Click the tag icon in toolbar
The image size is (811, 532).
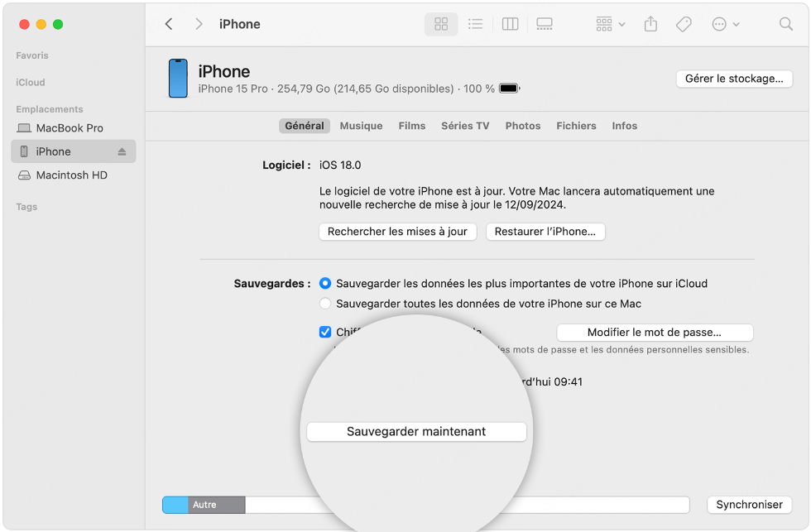pos(684,24)
